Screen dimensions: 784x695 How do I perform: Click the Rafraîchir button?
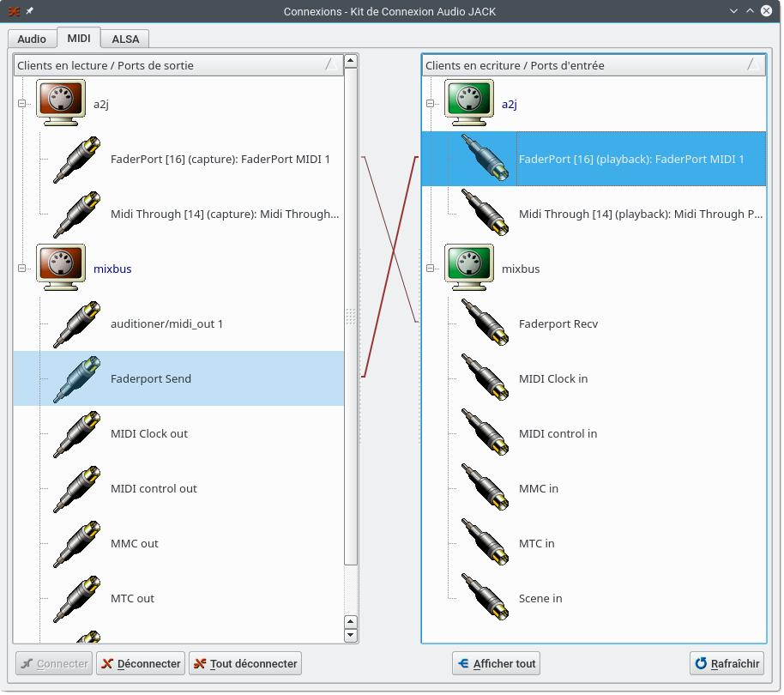pyautogui.click(x=727, y=663)
